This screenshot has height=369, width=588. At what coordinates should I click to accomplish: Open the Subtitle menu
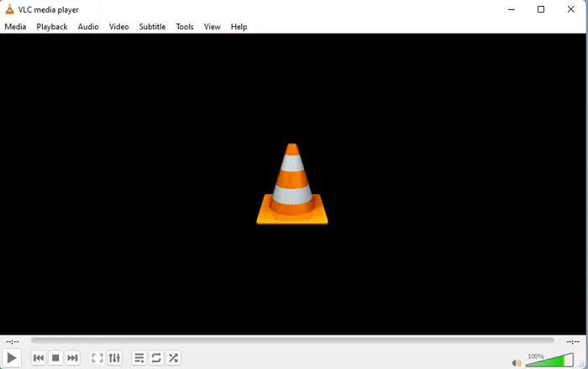click(x=152, y=27)
